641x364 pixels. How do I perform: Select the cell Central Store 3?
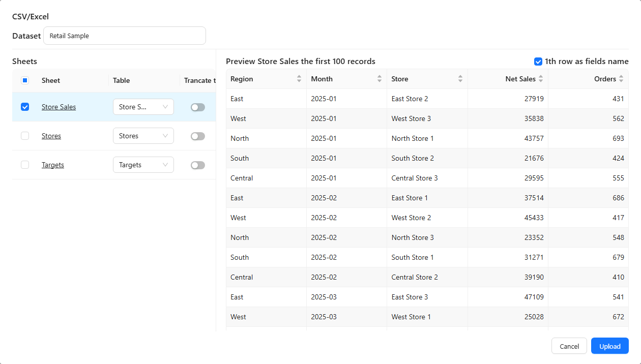[x=427, y=178]
